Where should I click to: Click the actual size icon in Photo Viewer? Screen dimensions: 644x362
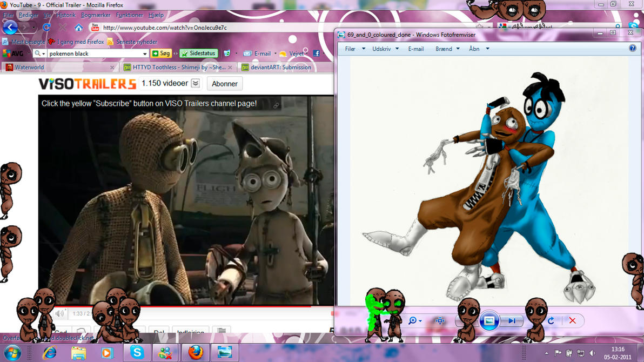[x=440, y=320]
